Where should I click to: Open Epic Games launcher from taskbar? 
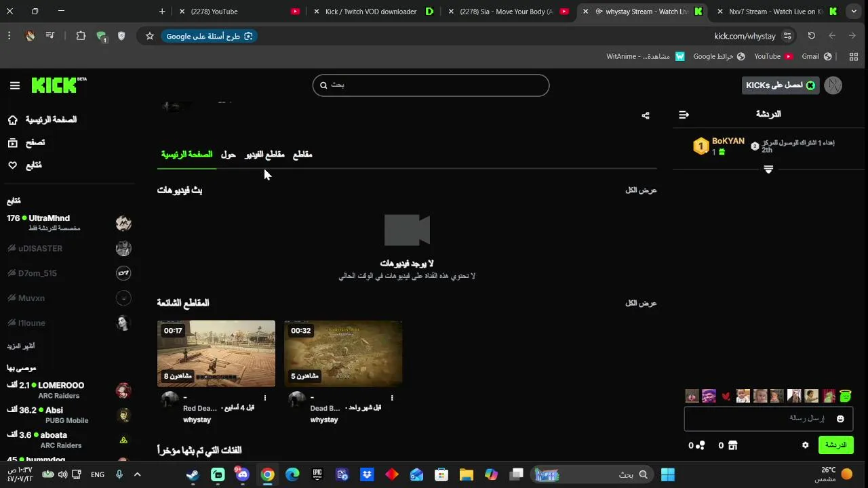tap(317, 474)
